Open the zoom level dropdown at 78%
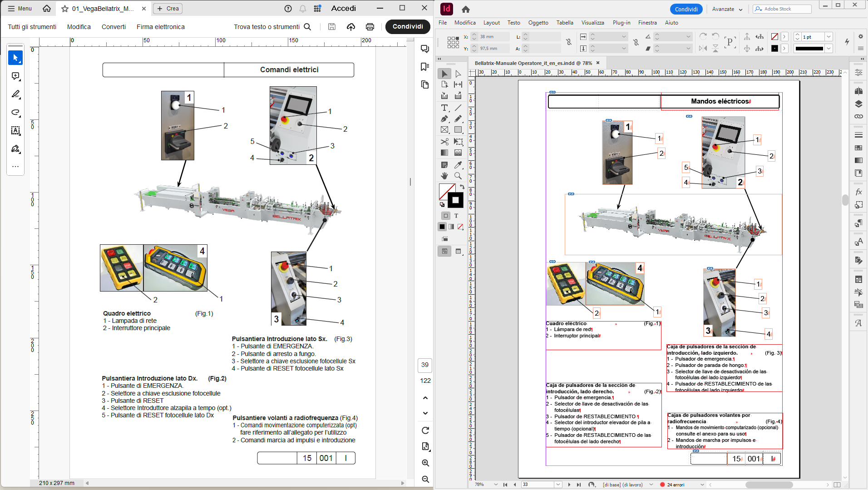Image resolution: width=868 pixels, height=490 pixels. pyautogui.click(x=496, y=485)
